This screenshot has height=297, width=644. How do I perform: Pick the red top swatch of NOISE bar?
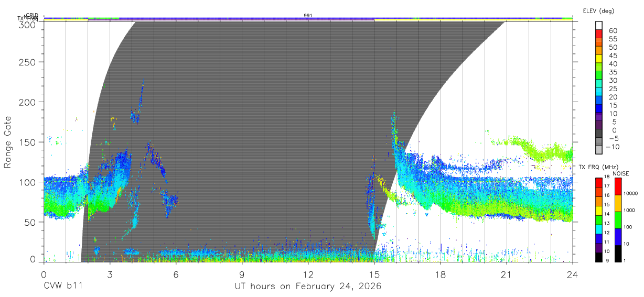[618, 186]
